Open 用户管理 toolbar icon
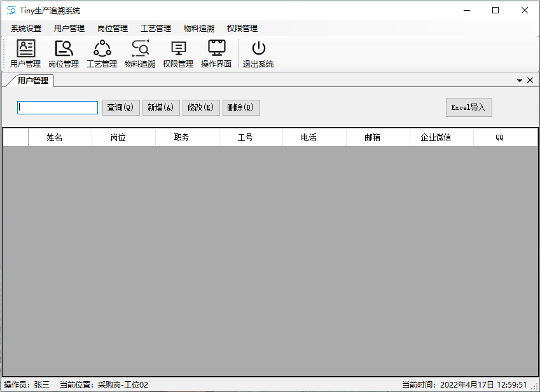This screenshot has height=392, width=540. (25, 53)
